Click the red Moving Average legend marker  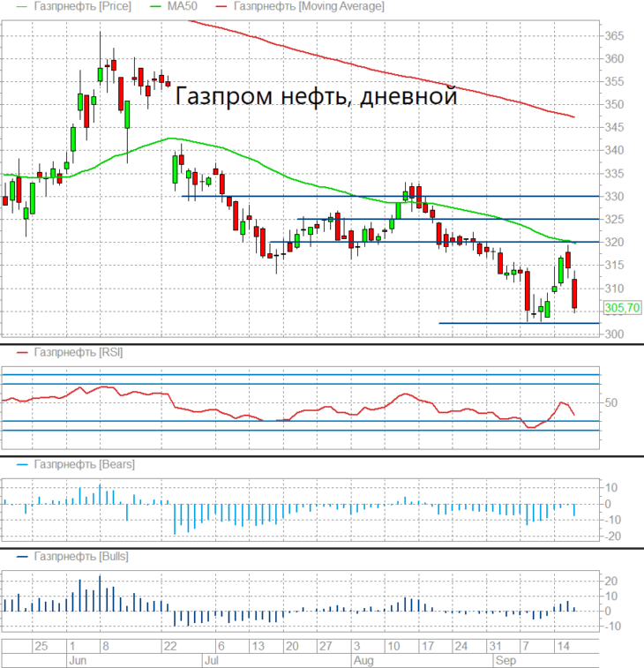(x=221, y=7)
